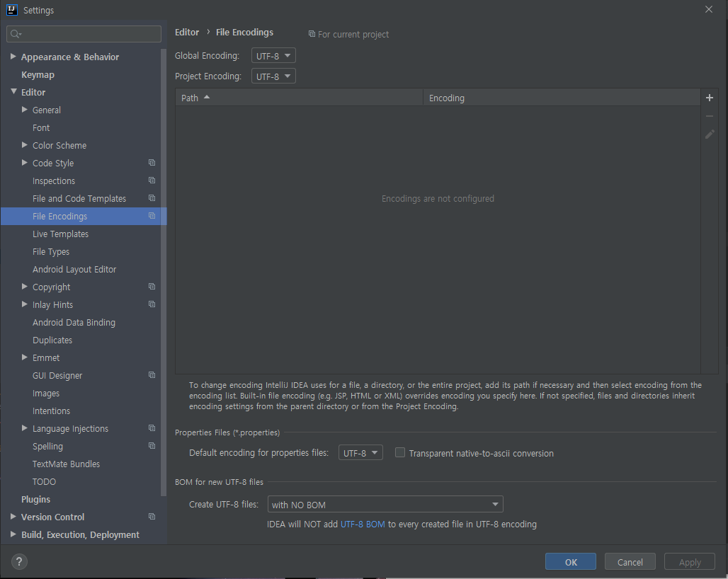Select Android Data Binding item
The width and height of the screenshot is (728, 579).
tap(74, 323)
